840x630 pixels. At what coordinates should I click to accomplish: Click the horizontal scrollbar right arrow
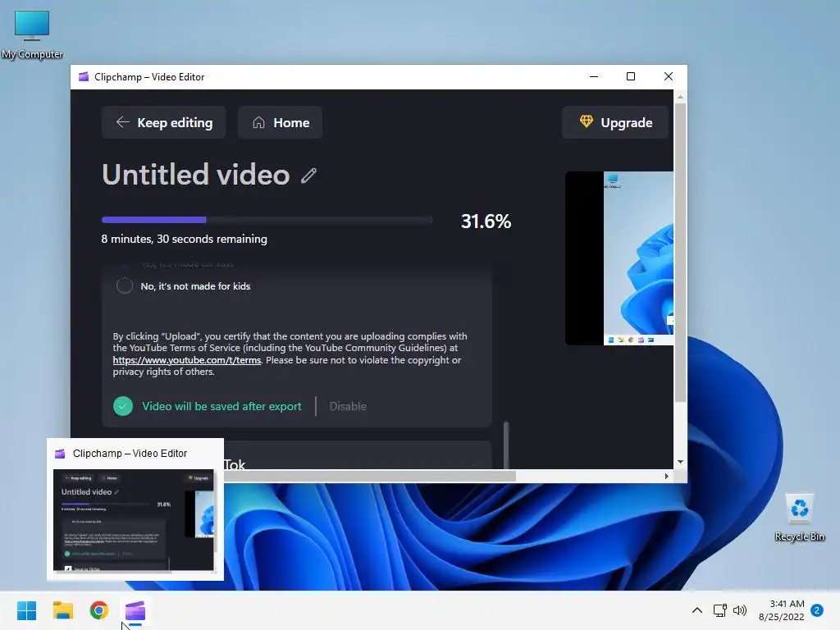[666, 476]
